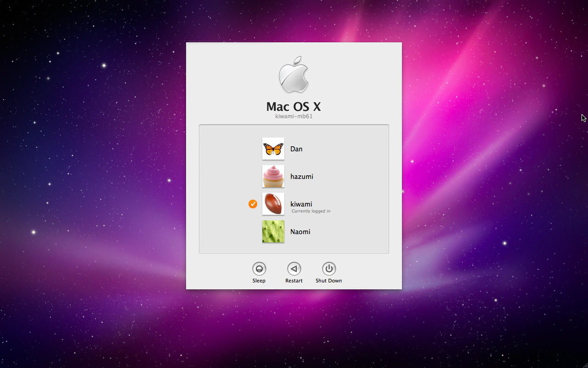The width and height of the screenshot is (588, 368).
Task: Click the orange checkmark beside kiwami
Action: (253, 204)
